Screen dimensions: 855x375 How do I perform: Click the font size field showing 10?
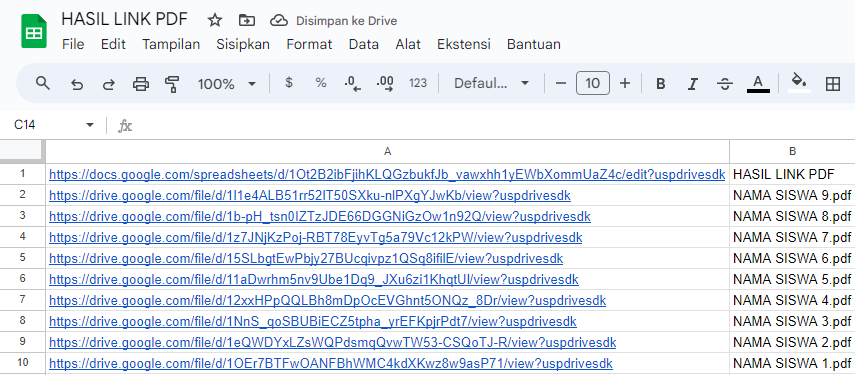tap(593, 83)
